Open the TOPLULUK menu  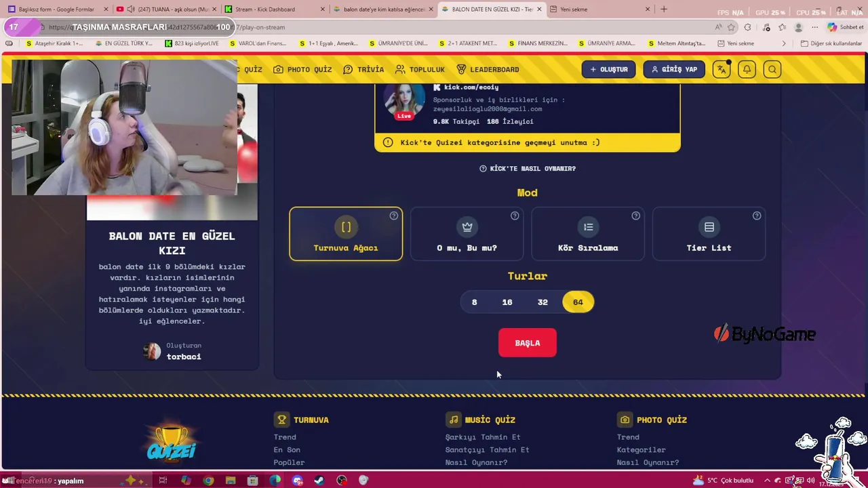[420, 69]
